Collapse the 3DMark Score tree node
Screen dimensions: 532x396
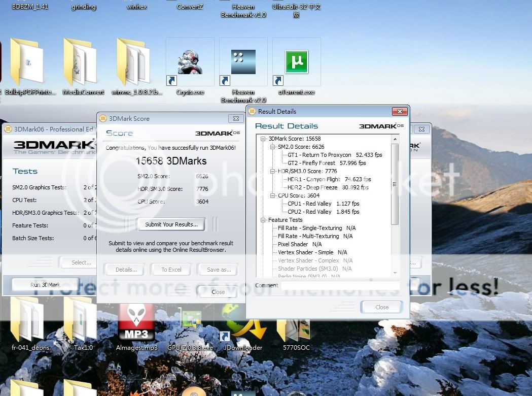(263, 139)
